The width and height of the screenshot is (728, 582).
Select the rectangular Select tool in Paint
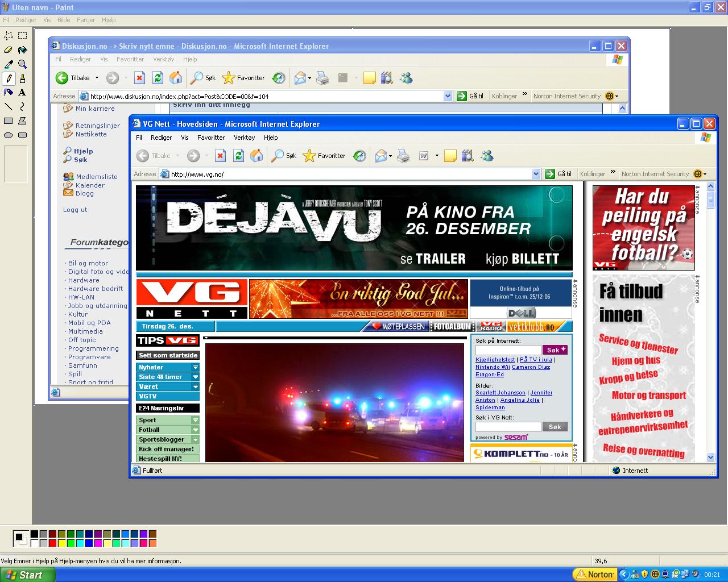(22, 35)
